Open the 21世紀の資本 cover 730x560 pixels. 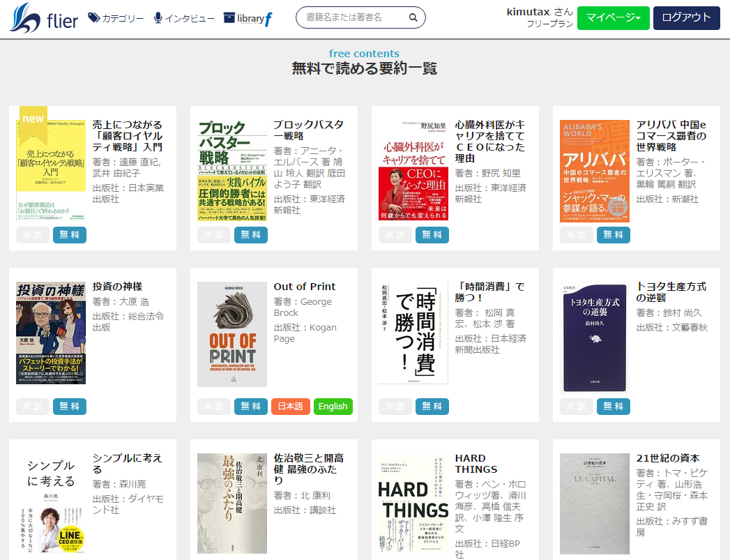pos(595,504)
